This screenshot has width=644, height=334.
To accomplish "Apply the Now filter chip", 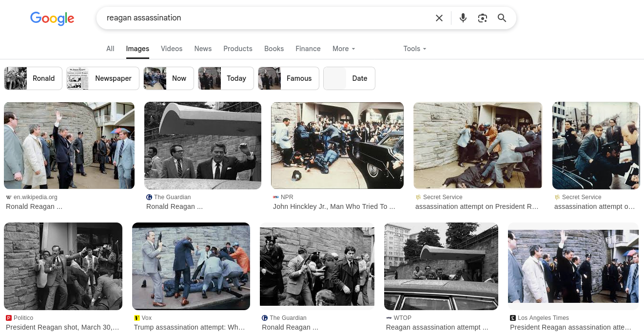I will point(169,78).
